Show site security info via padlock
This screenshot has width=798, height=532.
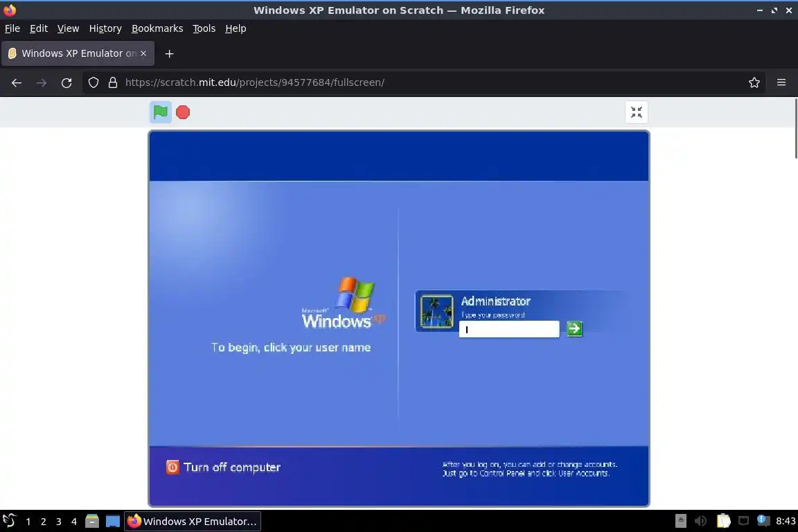(x=113, y=82)
